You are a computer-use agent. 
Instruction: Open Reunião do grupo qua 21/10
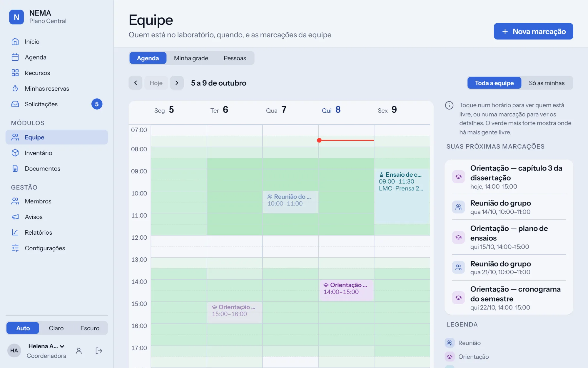pos(509,267)
